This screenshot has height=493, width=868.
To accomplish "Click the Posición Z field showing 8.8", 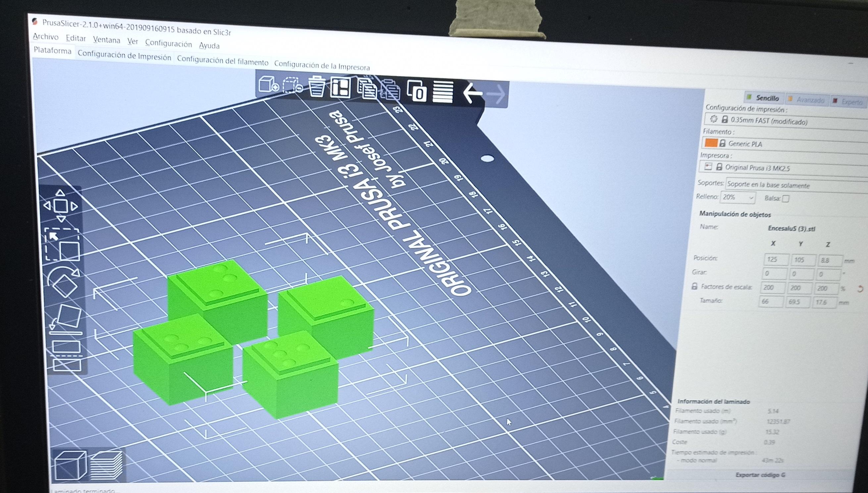I will pyautogui.click(x=830, y=261).
